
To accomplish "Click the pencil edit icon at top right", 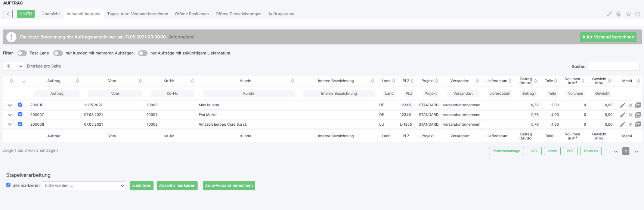I will (x=609, y=14).
